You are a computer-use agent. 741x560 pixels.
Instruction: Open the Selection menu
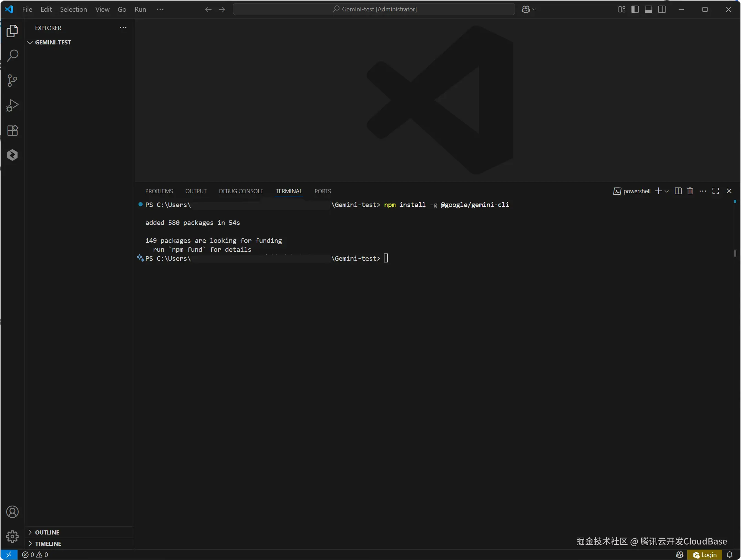pyautogui.click(x=73, y=9)
